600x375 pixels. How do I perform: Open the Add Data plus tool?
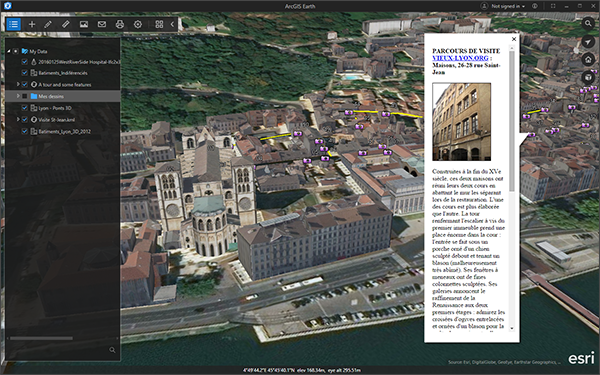click(32, 24)
